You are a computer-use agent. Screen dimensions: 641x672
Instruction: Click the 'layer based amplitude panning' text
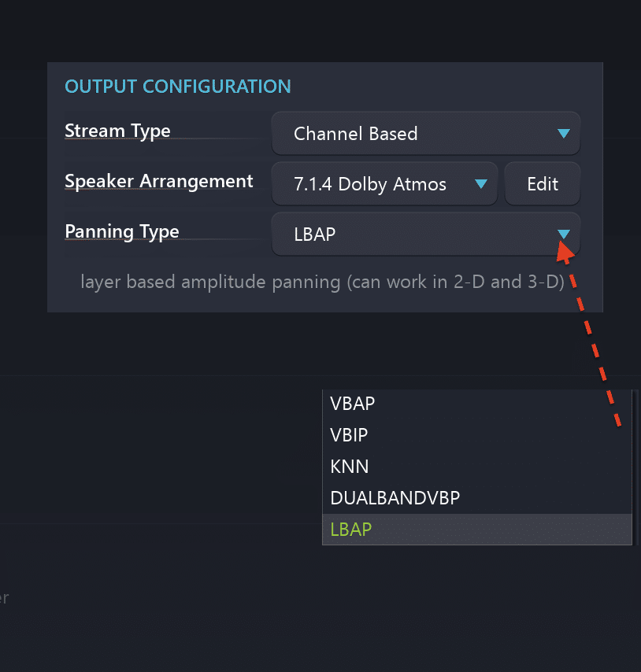click(x=211, y=282)
